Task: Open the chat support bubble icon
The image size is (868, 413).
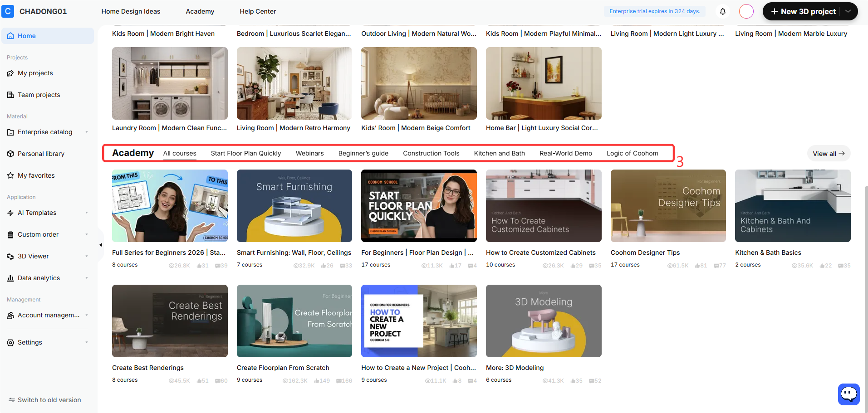Action: coord(849,394)
